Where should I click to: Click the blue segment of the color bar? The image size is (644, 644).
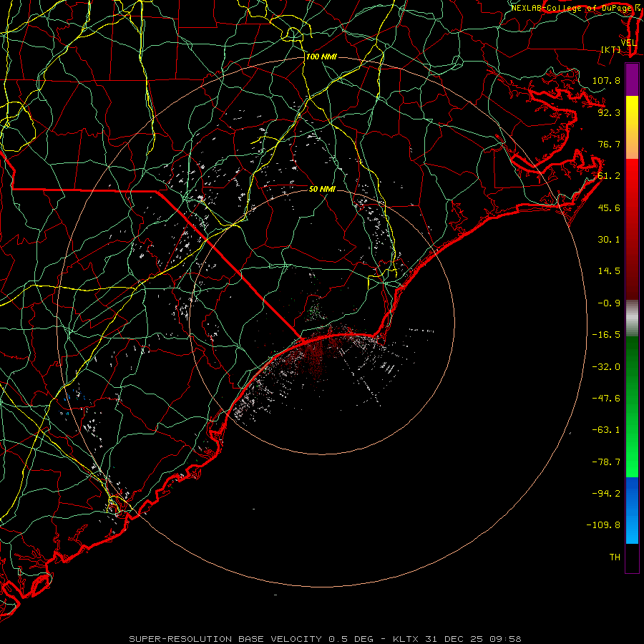click(x=632, y=510)
